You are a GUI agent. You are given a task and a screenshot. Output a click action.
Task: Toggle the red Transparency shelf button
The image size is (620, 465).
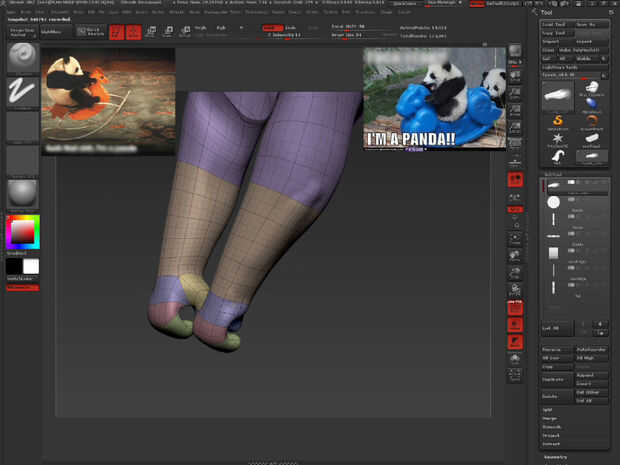515,325
